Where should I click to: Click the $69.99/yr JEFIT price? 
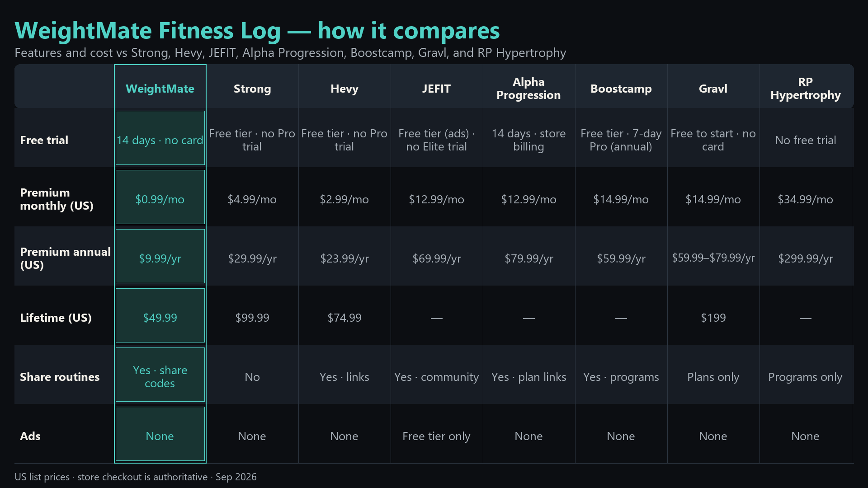click(x=437, y=258)
